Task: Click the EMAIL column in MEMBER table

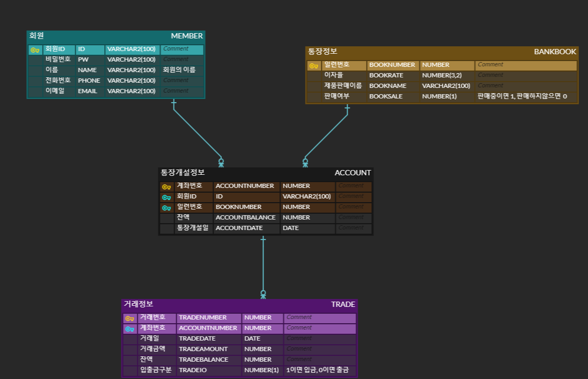Action: [87, 91]
